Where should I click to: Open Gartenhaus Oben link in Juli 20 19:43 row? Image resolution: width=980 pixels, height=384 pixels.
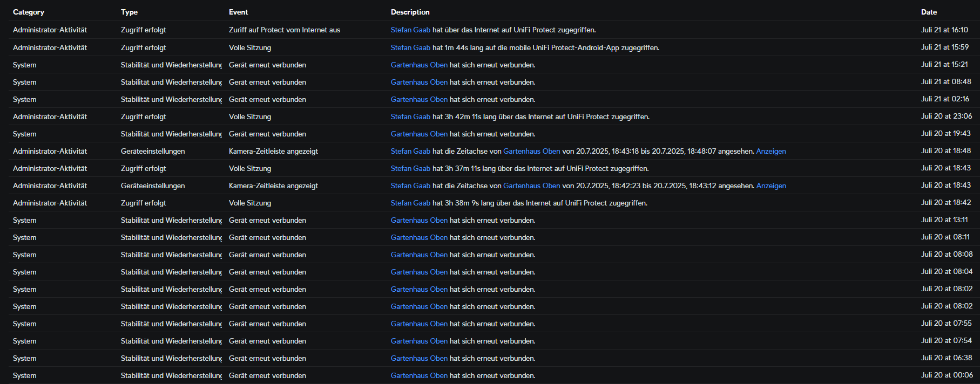point(419,134)
